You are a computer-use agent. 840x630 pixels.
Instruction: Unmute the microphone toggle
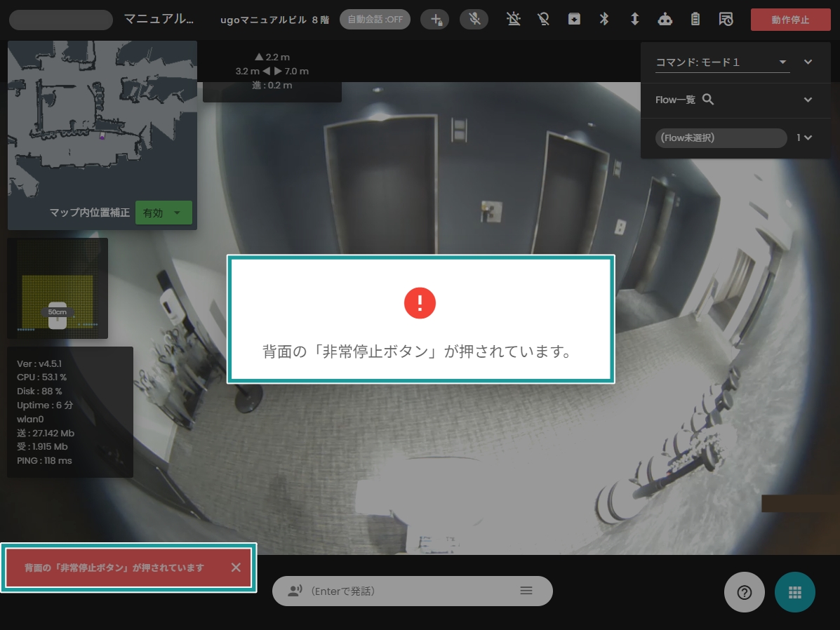(474, 19)
